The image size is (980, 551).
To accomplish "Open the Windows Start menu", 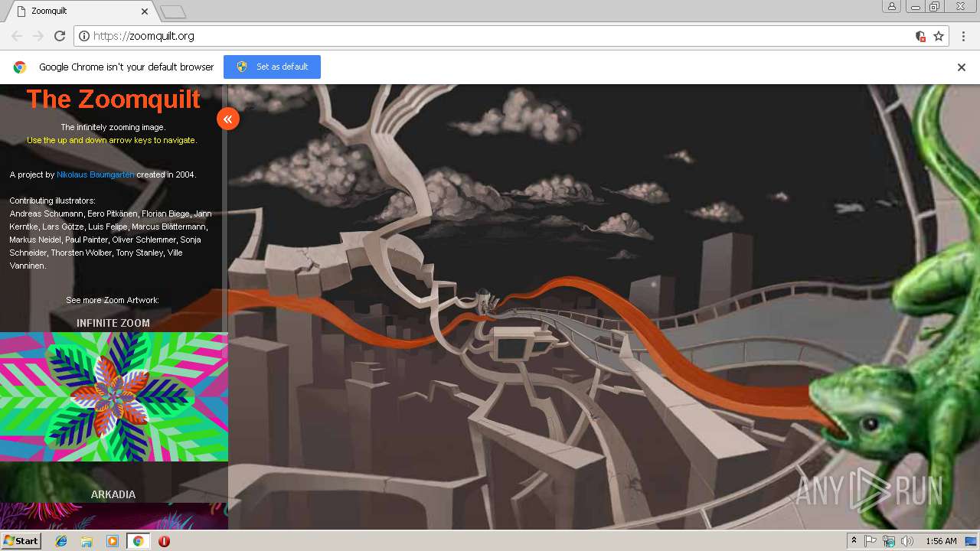I will click(21, 541).
